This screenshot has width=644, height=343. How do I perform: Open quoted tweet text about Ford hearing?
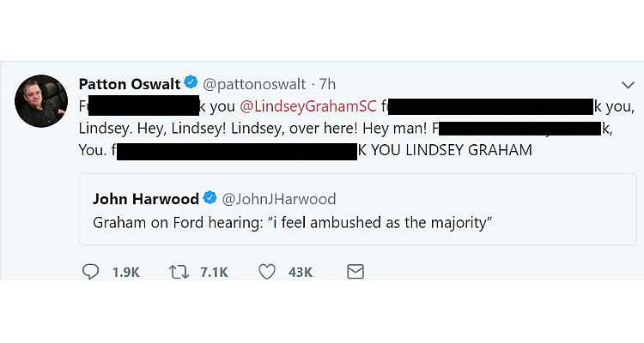(290, 222)
